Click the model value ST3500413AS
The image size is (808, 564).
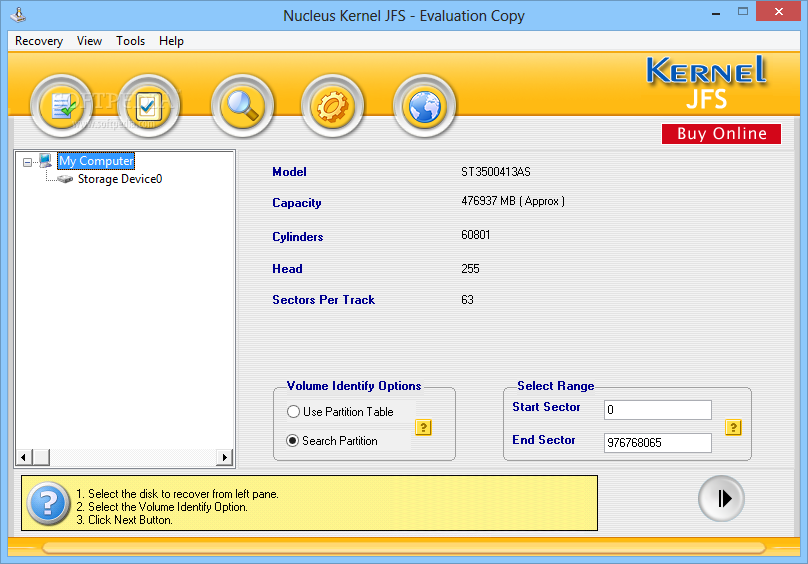tap(496, 172)
